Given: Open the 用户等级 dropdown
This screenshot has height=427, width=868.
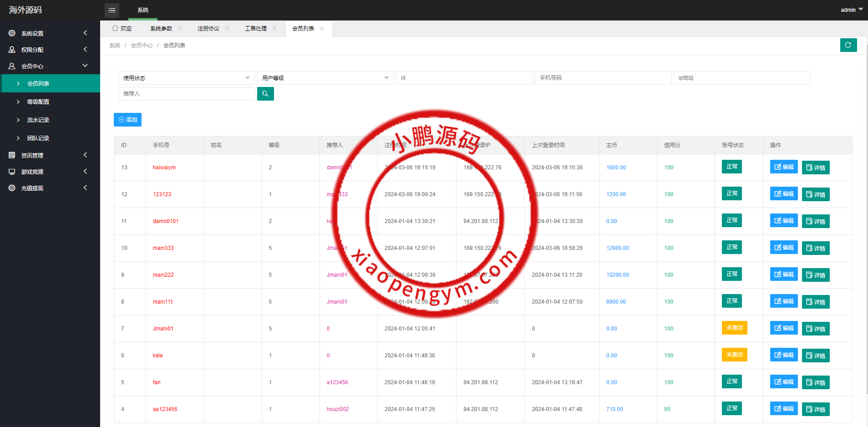Looking at the screenshot, I should click(x=325, y=78).
